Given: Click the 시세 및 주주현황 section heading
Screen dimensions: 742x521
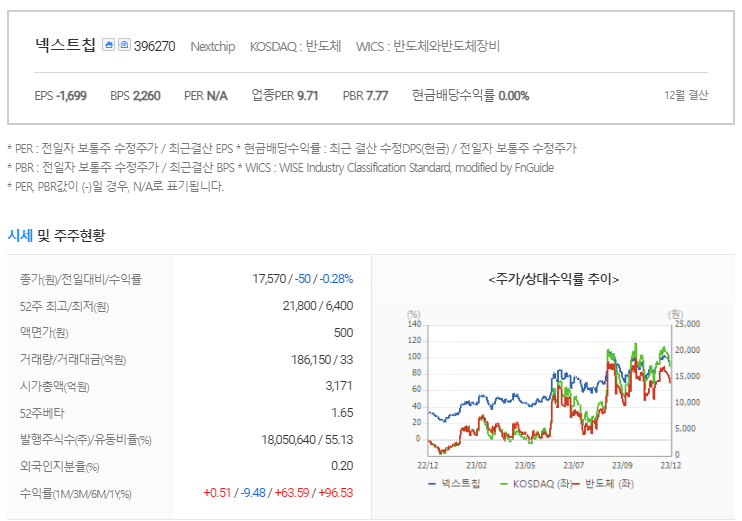Looking at the screenshot, I should (x=56, y=235).
